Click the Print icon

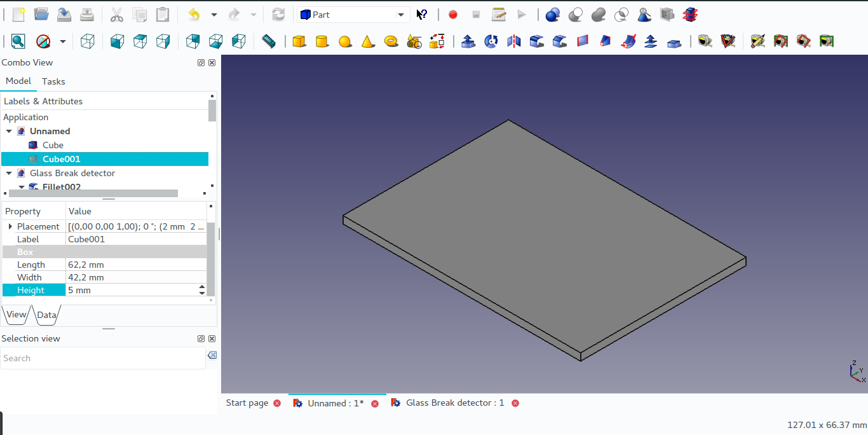[x=87, y=15]
